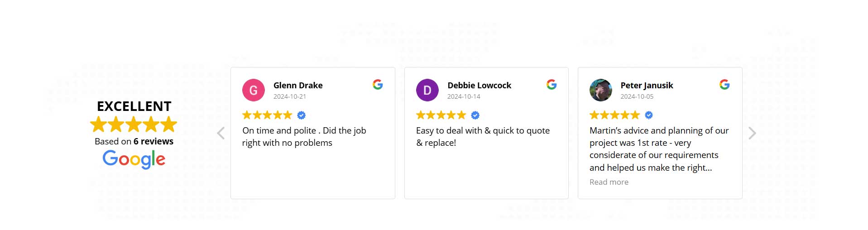868x230 pixels.
Task: Open Glenn Drake's reviewer name link
Action: (x=298, y=85)
